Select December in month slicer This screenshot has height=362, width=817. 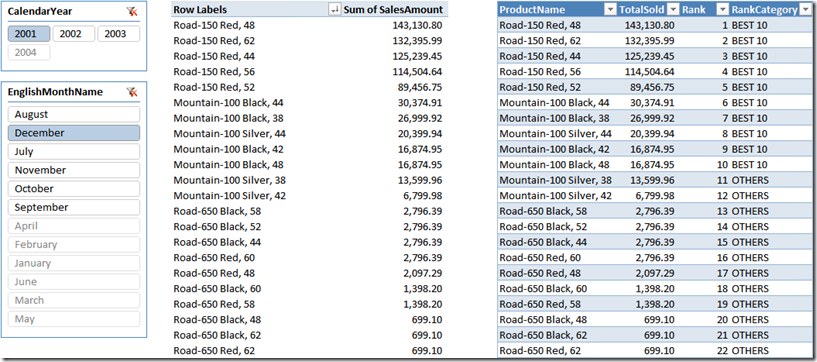74,133
